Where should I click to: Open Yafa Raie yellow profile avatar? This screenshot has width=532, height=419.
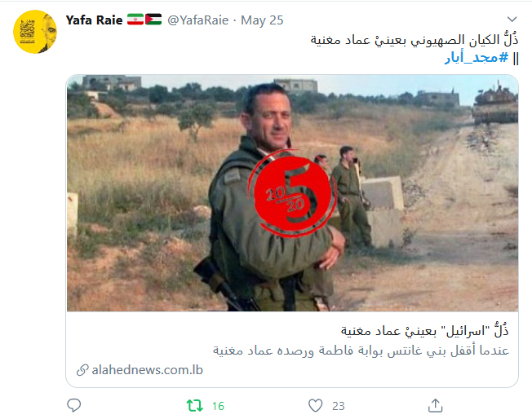point(35,32)
